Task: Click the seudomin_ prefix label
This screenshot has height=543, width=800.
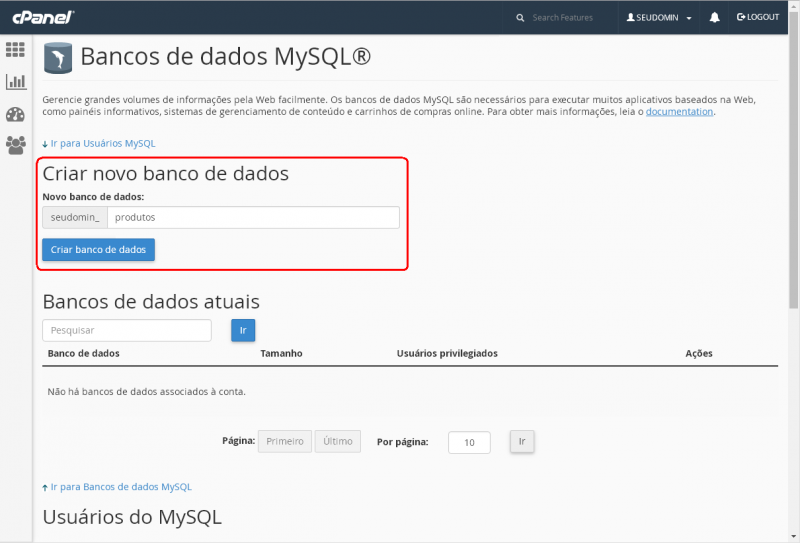Action: pos(75,217)
